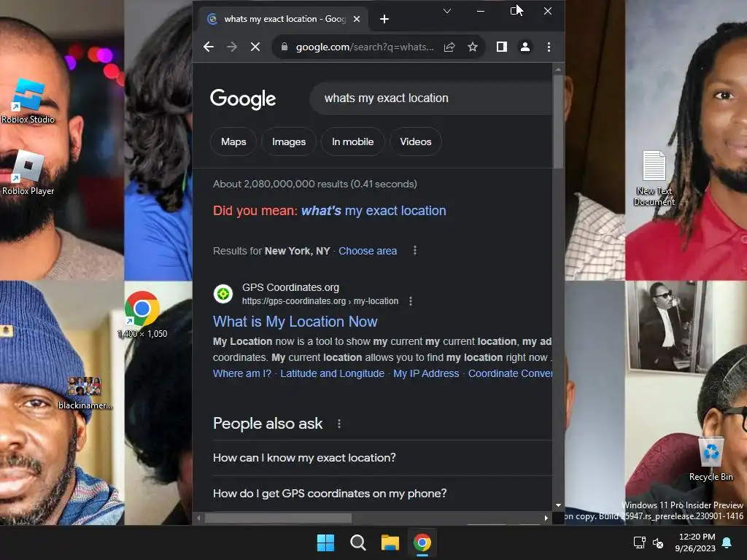Bookmark this tab with the star icon

[x=472, y=47]
